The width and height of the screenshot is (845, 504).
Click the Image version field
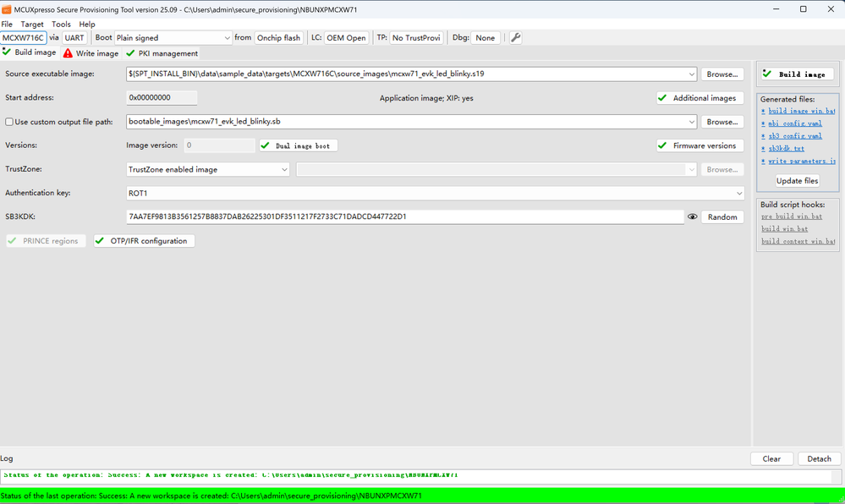pos(219,145)
